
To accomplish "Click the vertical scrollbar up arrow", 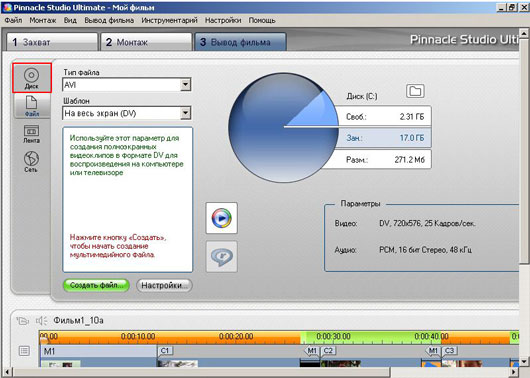I will pyautogui.click(x=524, y=33).
